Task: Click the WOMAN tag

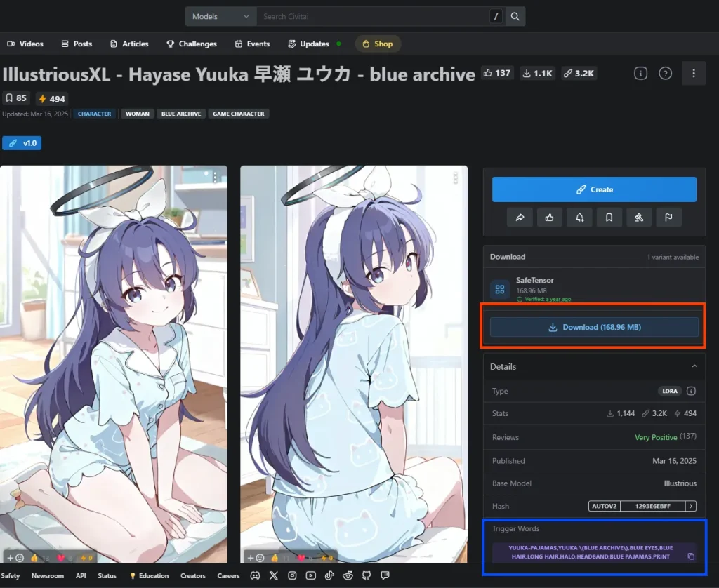Action: click(x=138, y=114)
